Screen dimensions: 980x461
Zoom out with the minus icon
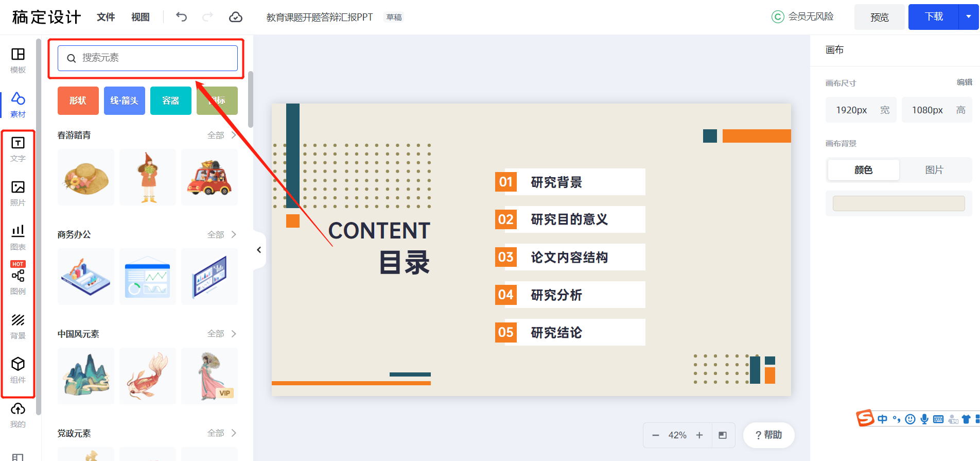pos(656,435)
